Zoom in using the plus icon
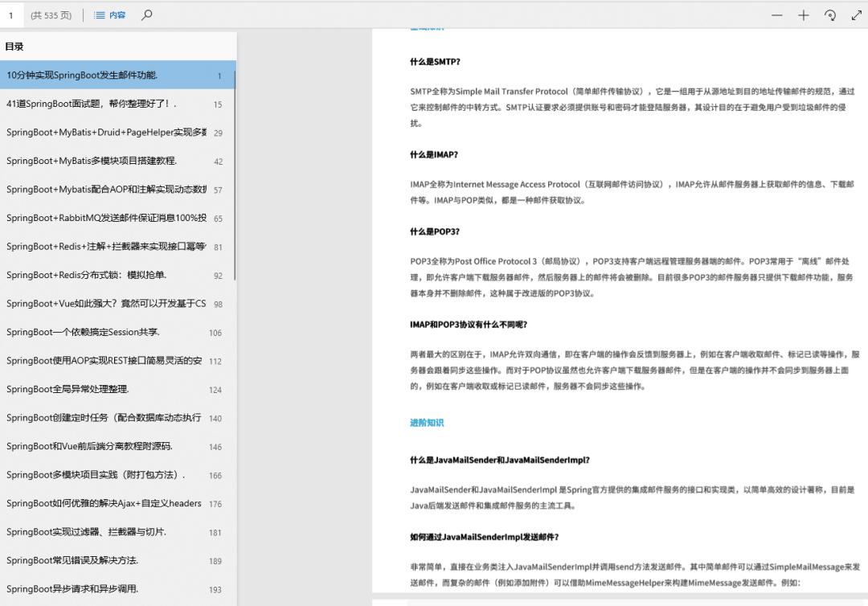Viewport: 868px width, 606px height. tap(803, 14)
